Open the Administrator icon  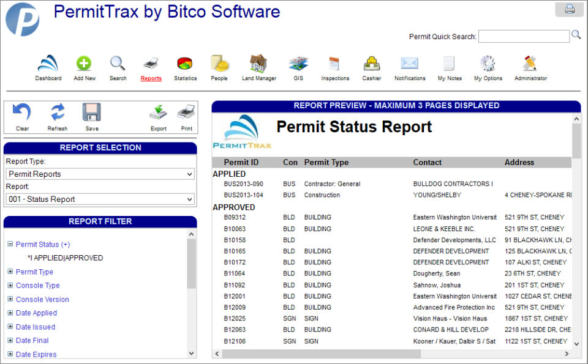[x=530, y=63]
